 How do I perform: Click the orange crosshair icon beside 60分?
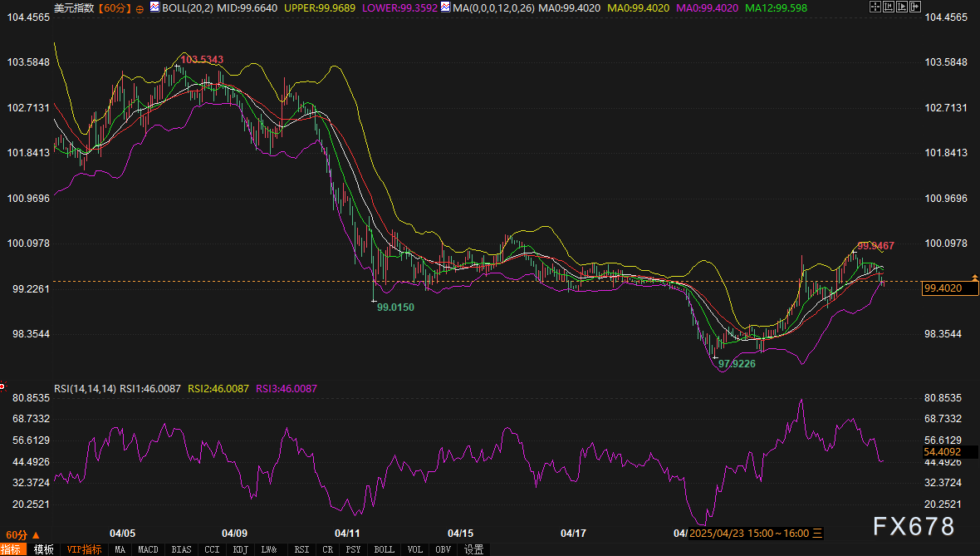[x=140, y=8]
